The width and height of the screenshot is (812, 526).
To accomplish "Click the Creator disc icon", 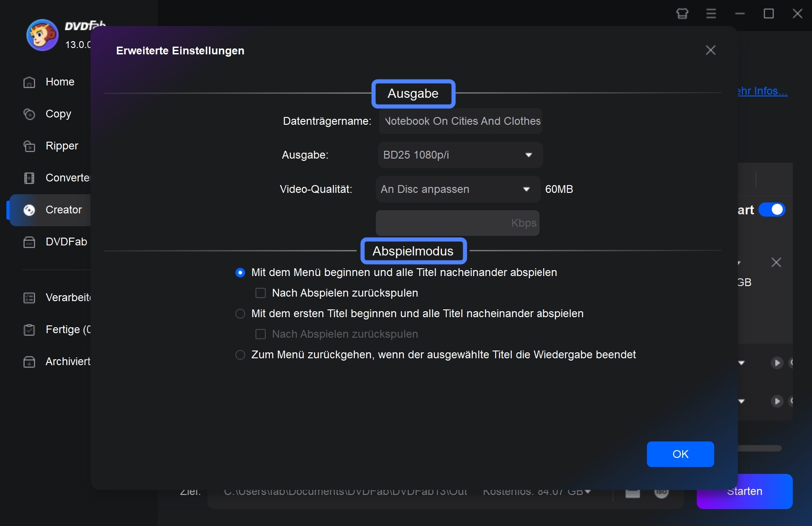I will [x=29, y=210].
